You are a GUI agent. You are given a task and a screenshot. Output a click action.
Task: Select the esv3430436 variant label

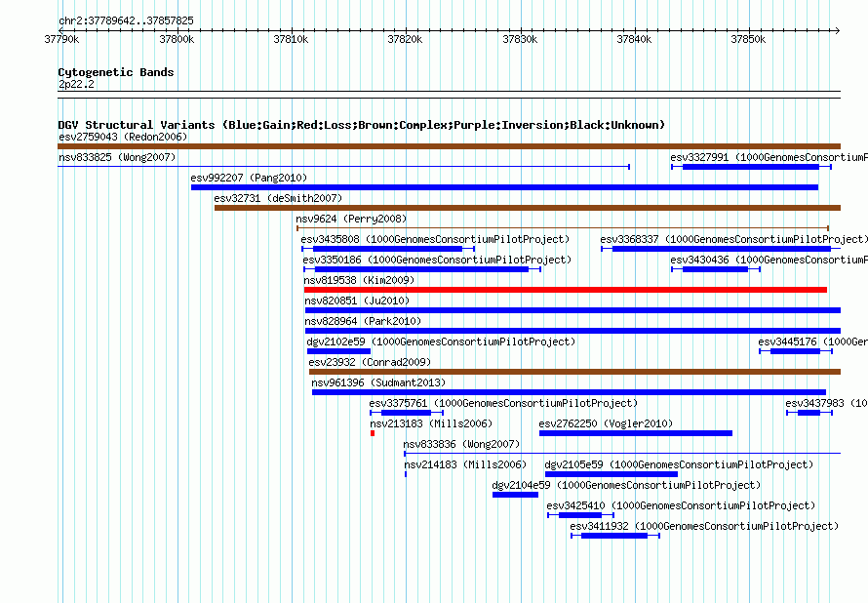click(769, 260)
